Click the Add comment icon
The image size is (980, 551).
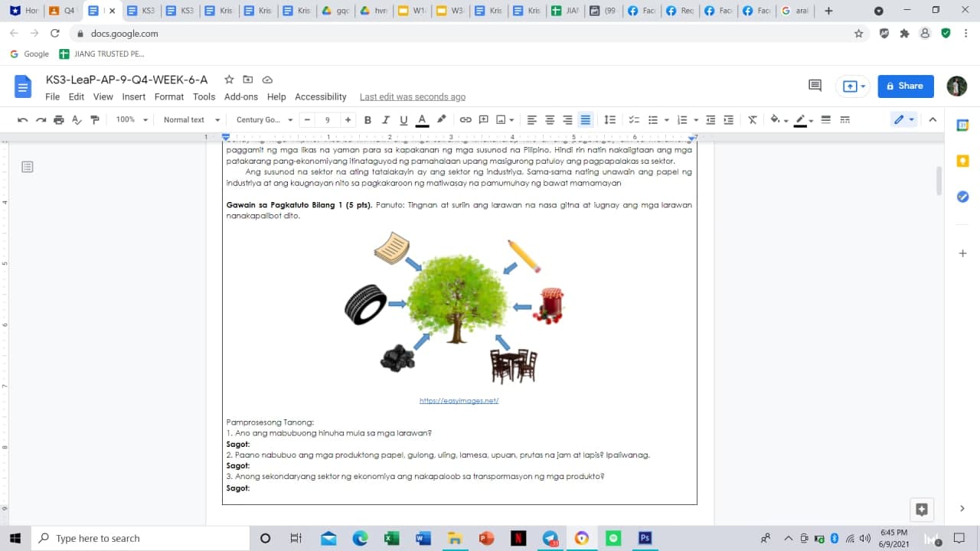coord(484,119)
